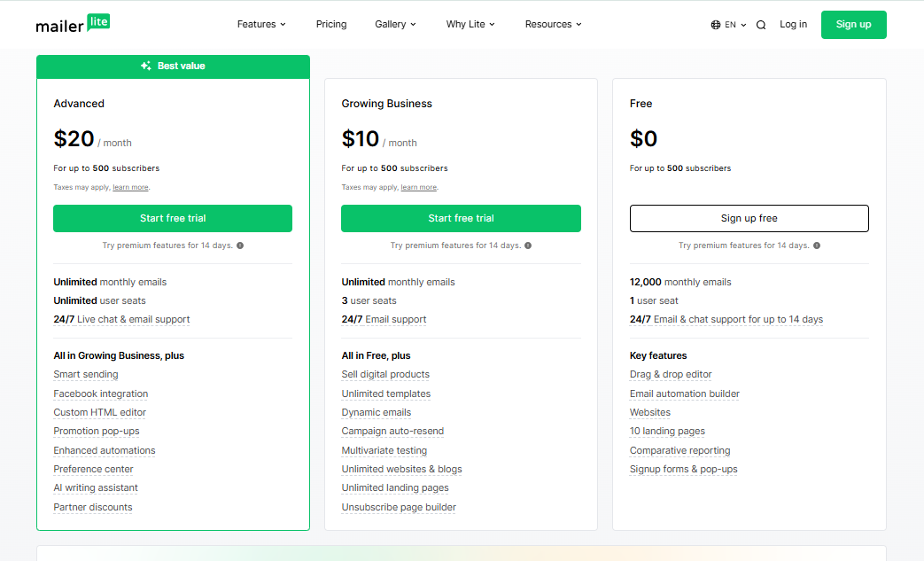
Task: Go to the Pricing page
Action: click(331, 24)
